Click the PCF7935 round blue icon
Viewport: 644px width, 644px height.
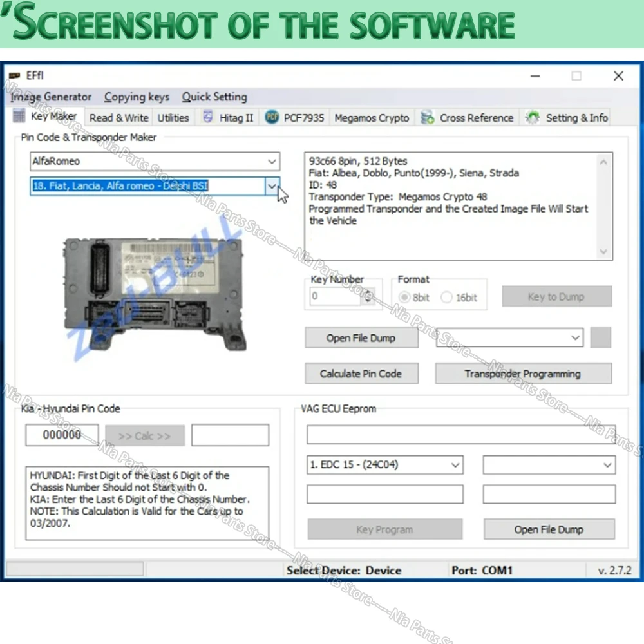tap(272, 117)
